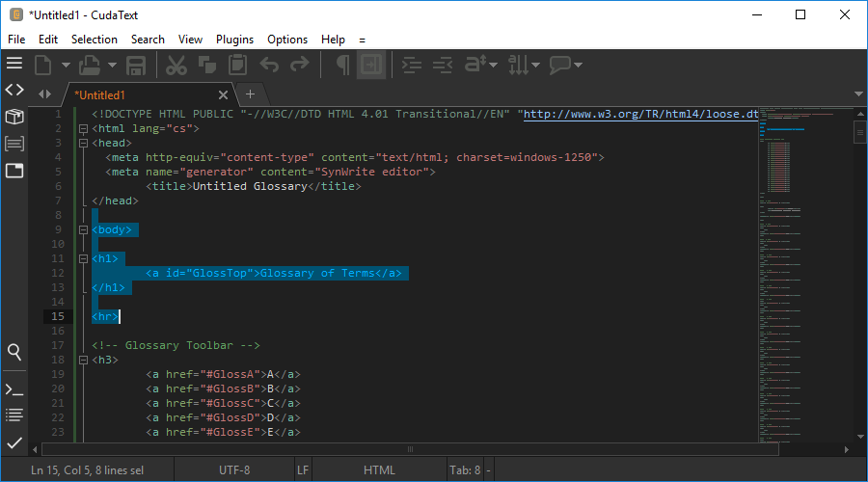The height and width of the screenshot is (482, 868).
Task: Click the Cut scissors icon
Action: (176, 66)
